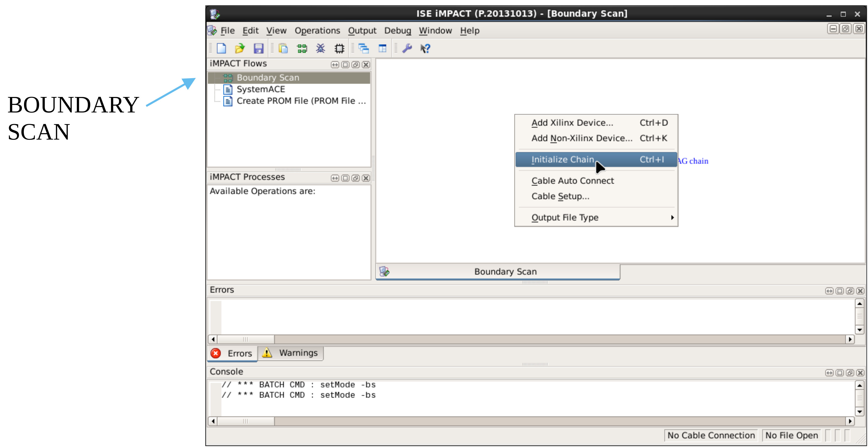The image size is (868, 447).
Task: Open the File menu
Action: click(x=228, y=31)
